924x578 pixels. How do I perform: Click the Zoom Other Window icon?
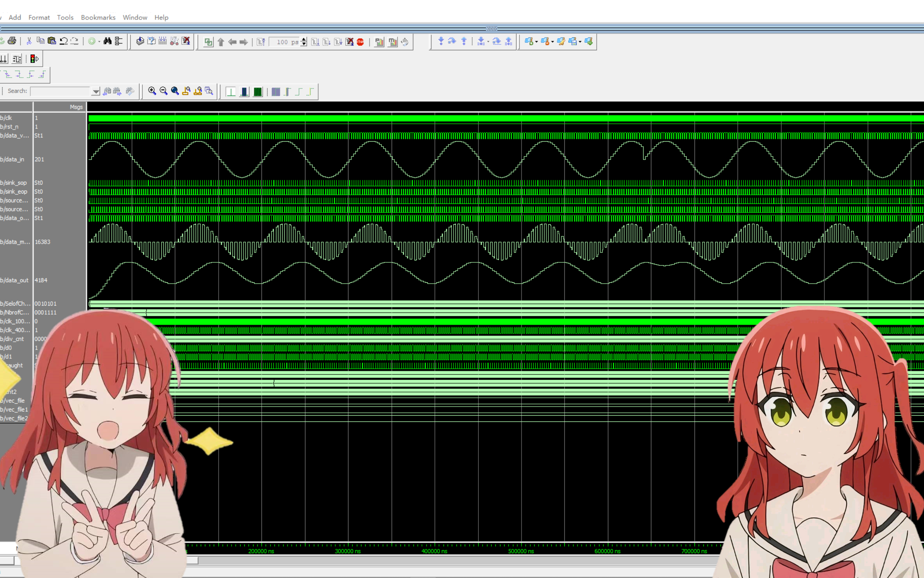point(209,91)
